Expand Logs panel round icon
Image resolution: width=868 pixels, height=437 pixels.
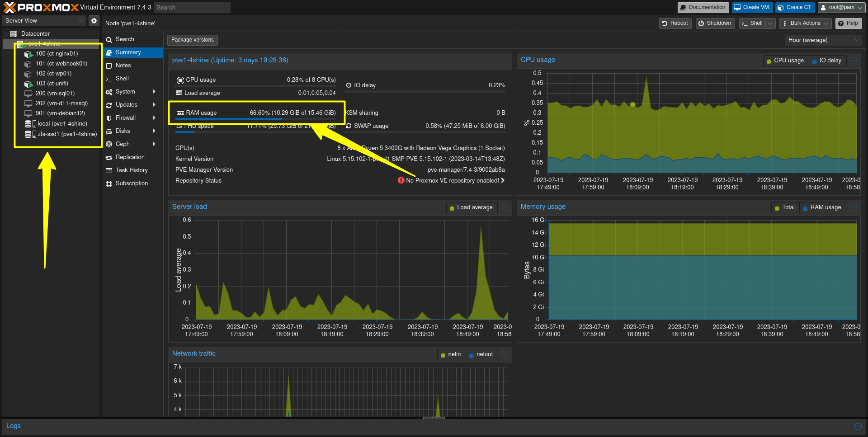tap(858, 427)
